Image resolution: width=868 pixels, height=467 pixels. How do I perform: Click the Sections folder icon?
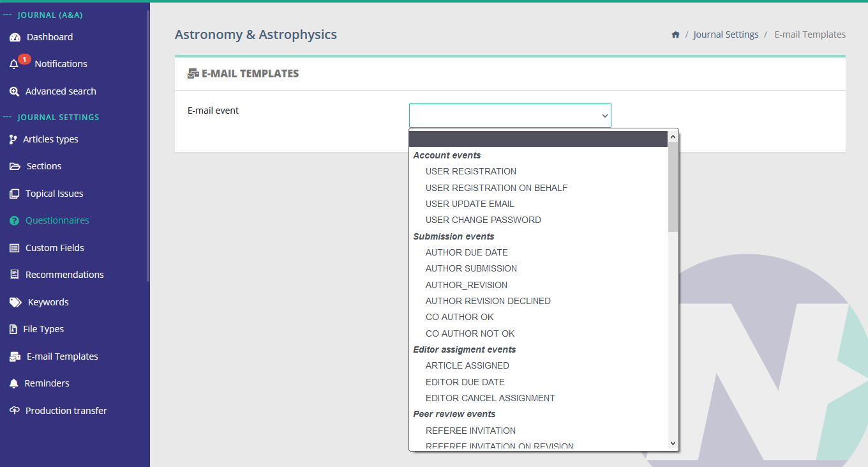[x=15, y=166]
